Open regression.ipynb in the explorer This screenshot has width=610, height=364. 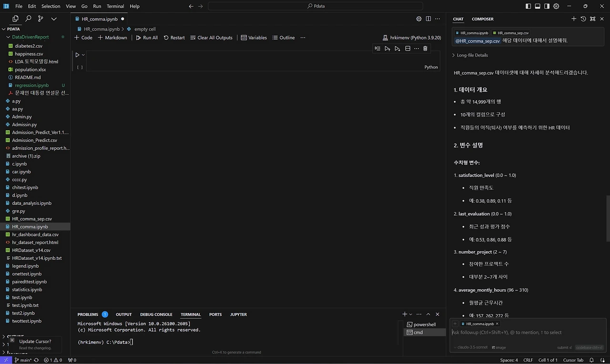click(x=31, y=85)
